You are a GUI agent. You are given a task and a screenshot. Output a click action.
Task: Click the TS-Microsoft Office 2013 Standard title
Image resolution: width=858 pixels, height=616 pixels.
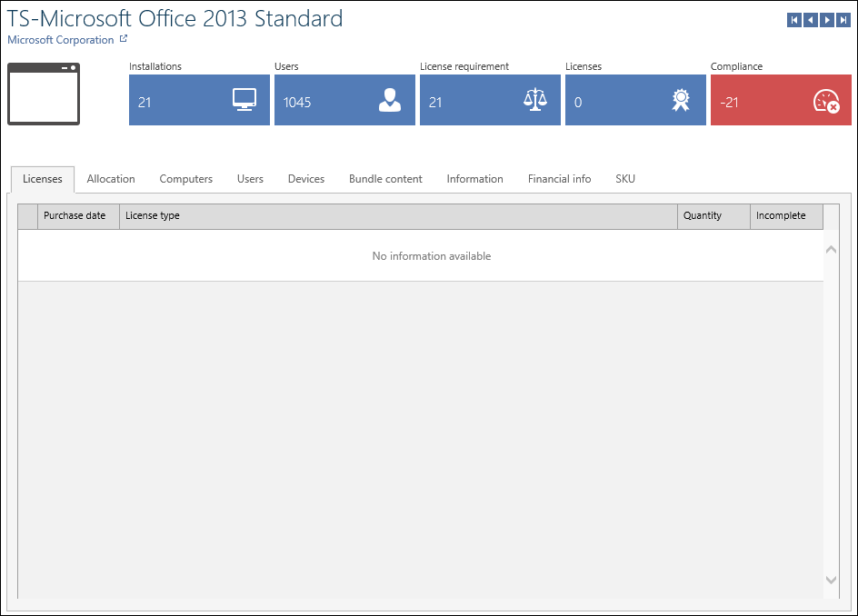(x=175, y=18)
